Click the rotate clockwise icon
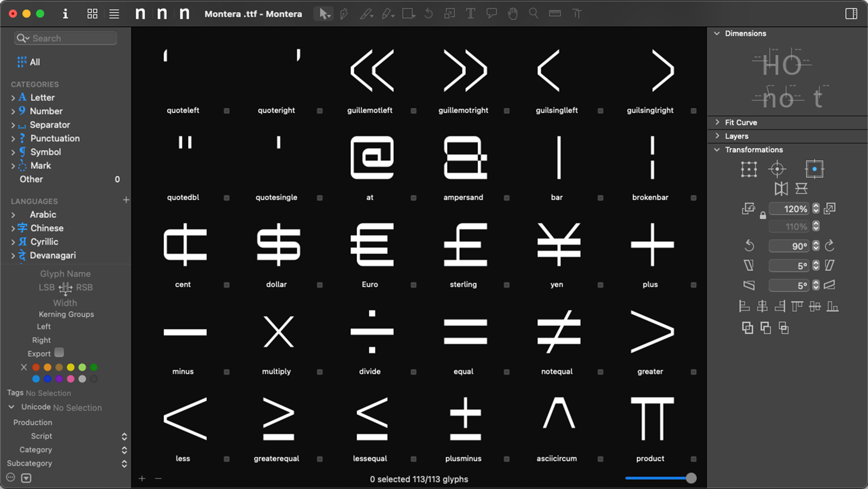 coord(830,246)
